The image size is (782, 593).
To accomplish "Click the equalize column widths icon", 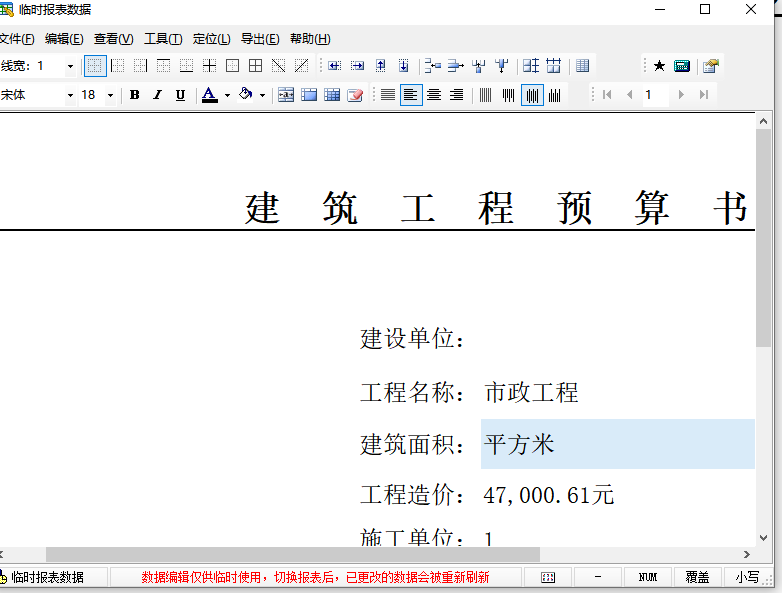I will tap(531, 66).
